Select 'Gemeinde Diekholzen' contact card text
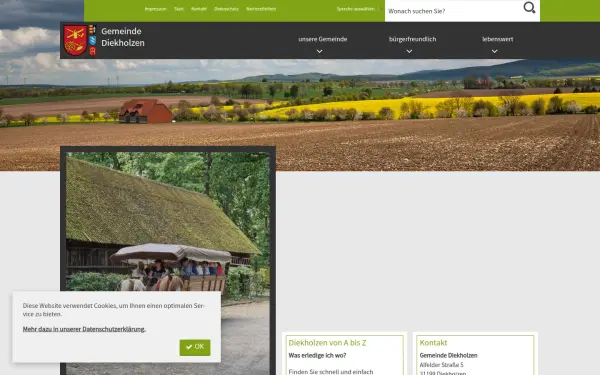This screenshot has height=375, width=600. pyautogui.click(x=448, y=355)
